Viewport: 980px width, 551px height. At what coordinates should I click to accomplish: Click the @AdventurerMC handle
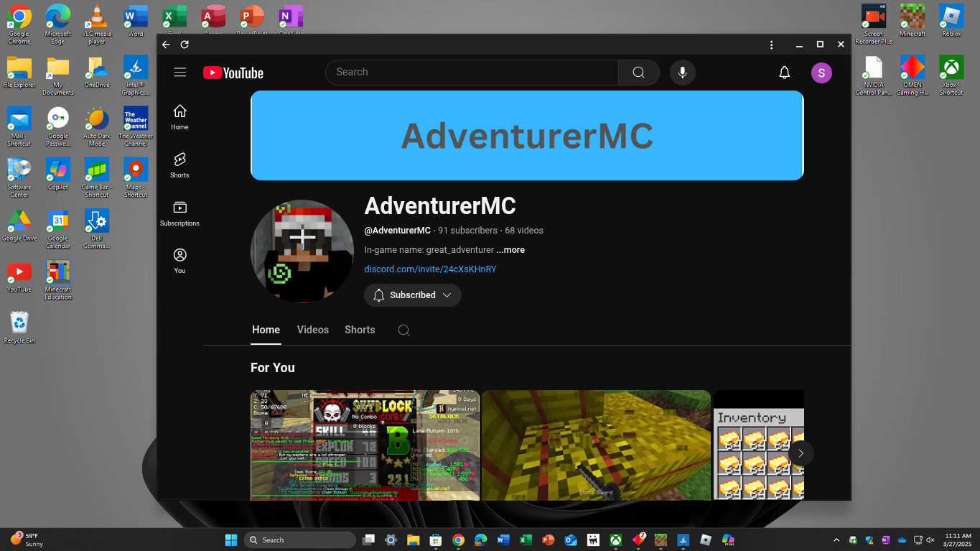click(x=398, y=231)
